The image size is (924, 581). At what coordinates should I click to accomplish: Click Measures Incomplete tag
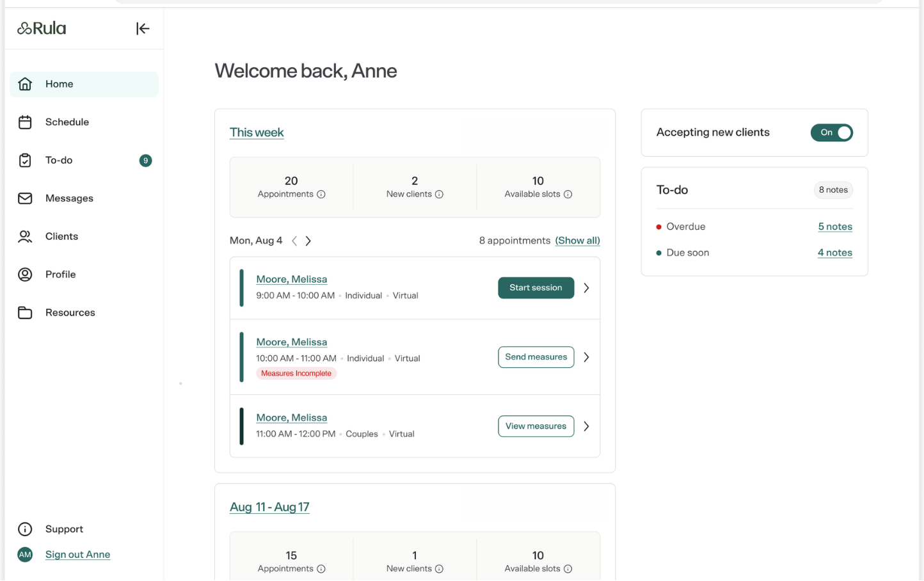point(296,374)
